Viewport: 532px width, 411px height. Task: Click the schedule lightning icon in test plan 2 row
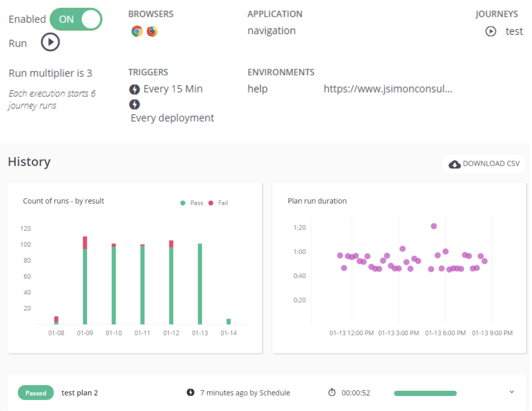191,393
